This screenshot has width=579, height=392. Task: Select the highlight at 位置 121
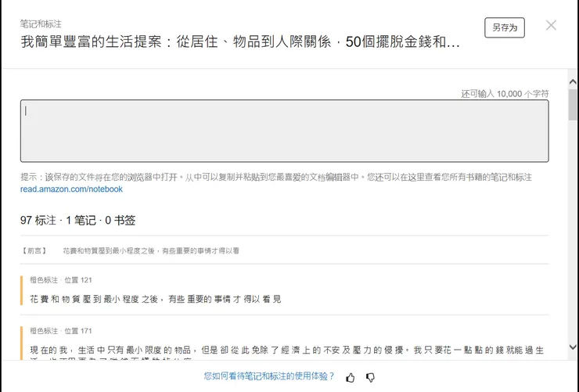[x=284, y=290]
